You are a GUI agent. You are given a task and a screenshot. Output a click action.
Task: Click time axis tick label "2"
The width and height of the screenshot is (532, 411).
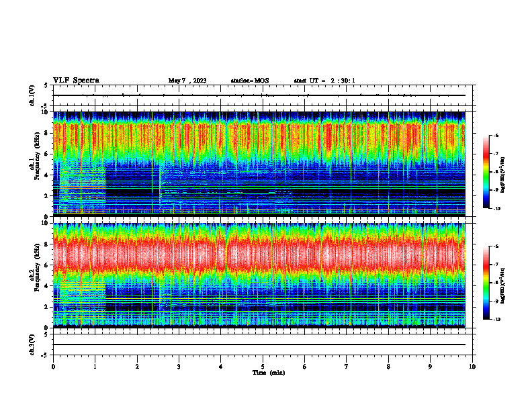click(137, 367)
